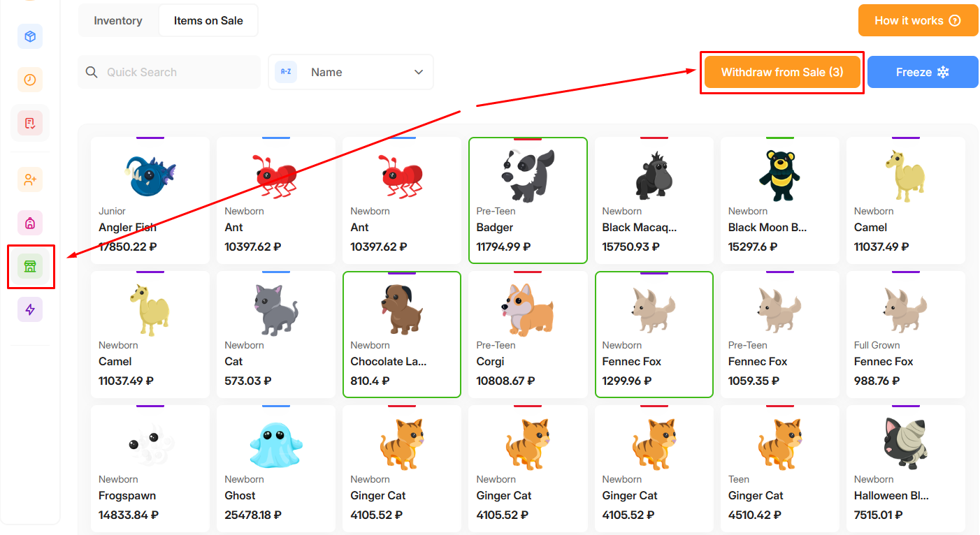Deselect the selected Newborn Fennec Fox card

[x=654, y=335]
